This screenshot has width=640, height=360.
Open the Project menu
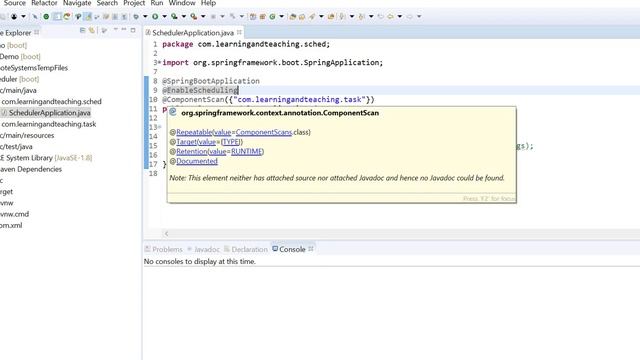pyautogui.click(x=134, y=3)
